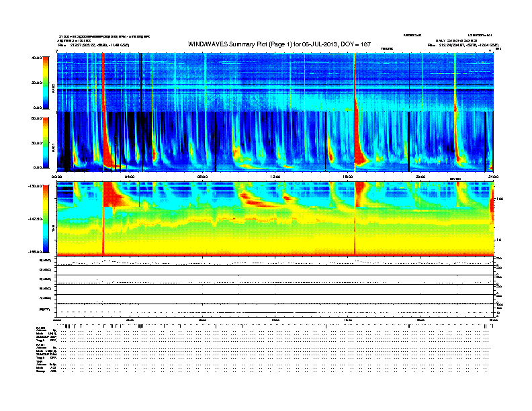The width and height of the screenshot is (532, 411).
Task: Click the red burst before 04:00 in RAD2
Action: coord(103,81)
